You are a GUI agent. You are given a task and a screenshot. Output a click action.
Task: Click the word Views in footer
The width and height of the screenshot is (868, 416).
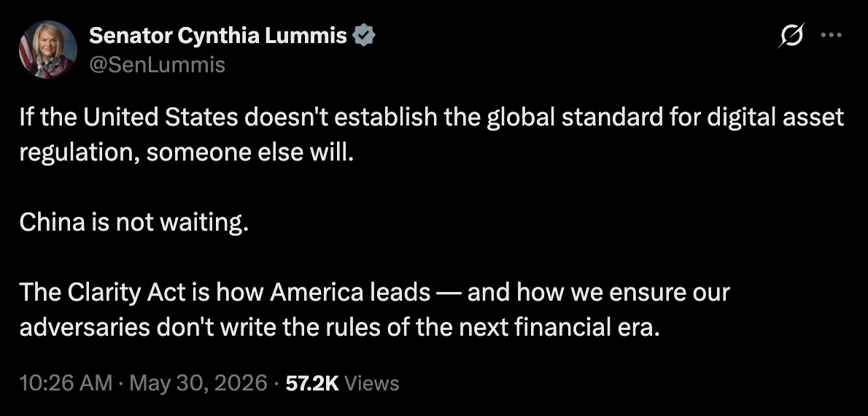point(371,383)
